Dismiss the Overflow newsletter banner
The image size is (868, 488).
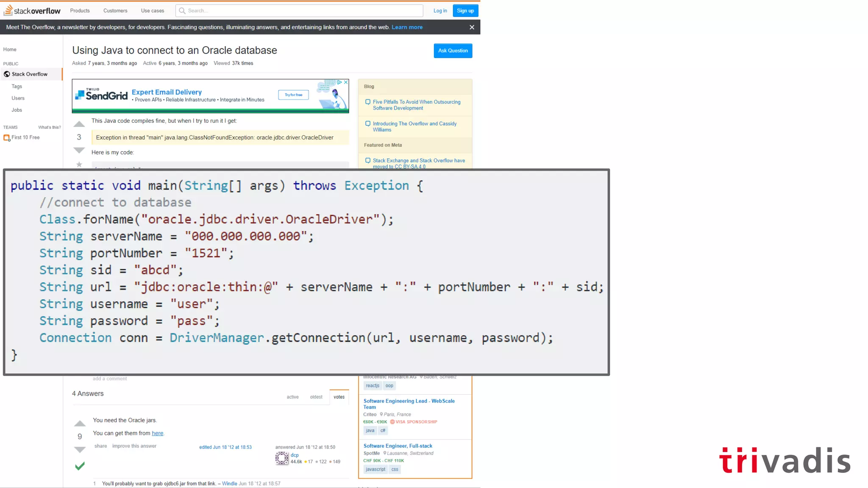coord(472,27)
